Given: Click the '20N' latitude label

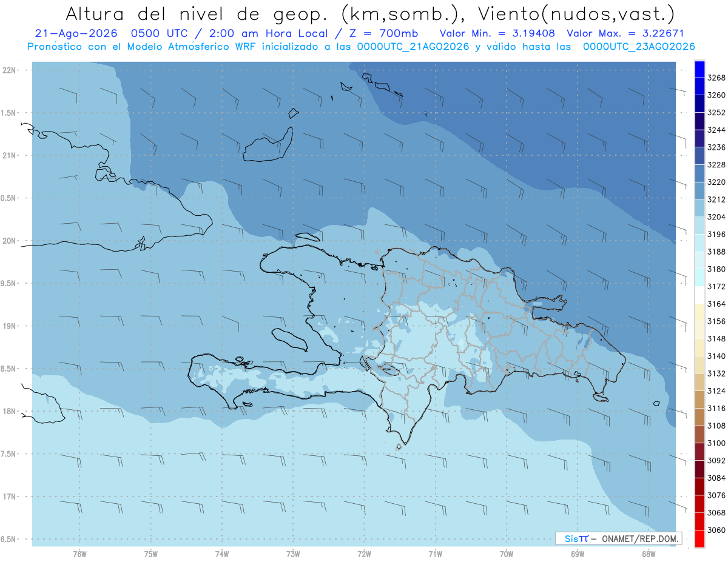Looking at the screenshot, I should point(10,241).
